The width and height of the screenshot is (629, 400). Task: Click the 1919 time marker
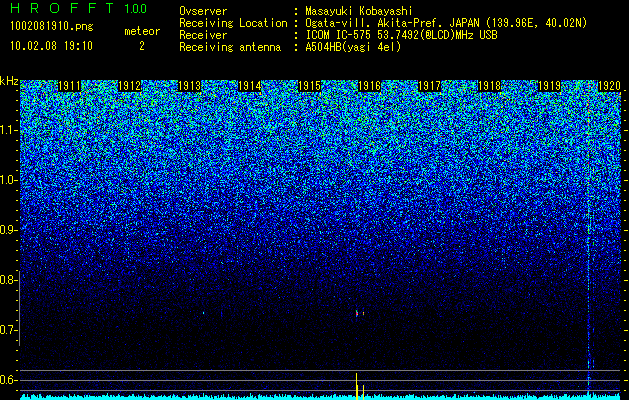[549, 86]
